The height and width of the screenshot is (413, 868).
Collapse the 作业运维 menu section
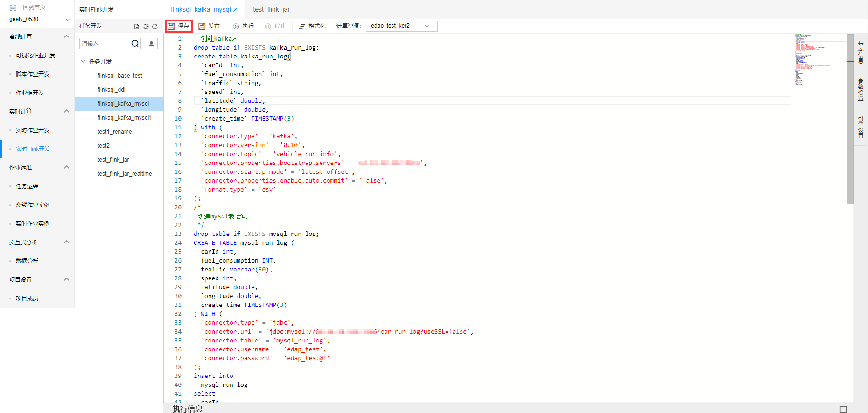click(x=66, y=167)
